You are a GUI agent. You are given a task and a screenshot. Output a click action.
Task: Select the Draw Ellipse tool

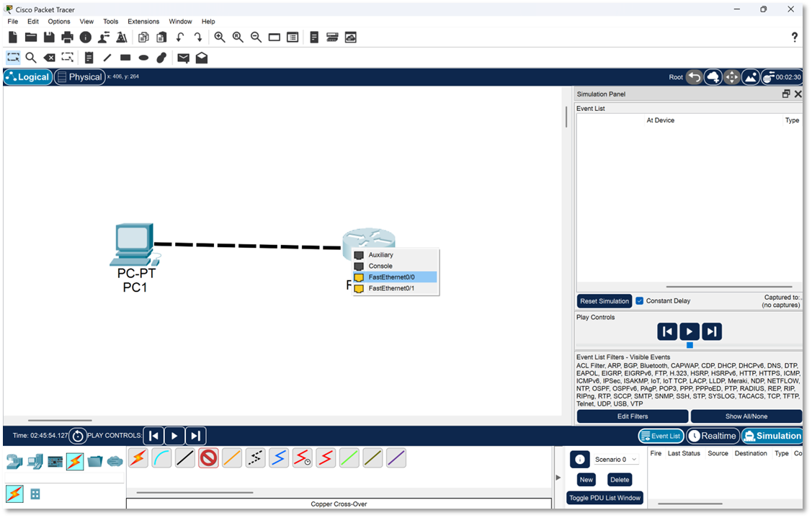coord(143,58)
